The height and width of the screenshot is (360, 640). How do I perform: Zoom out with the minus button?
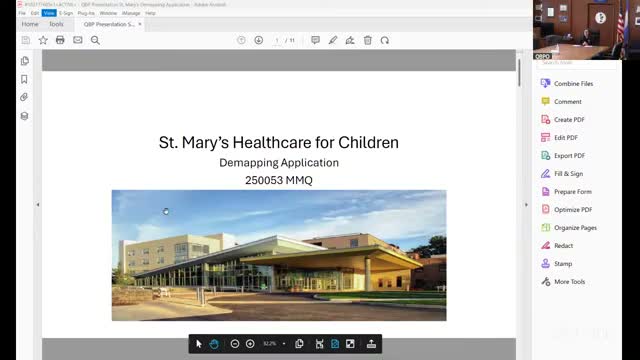coord(235,344)
